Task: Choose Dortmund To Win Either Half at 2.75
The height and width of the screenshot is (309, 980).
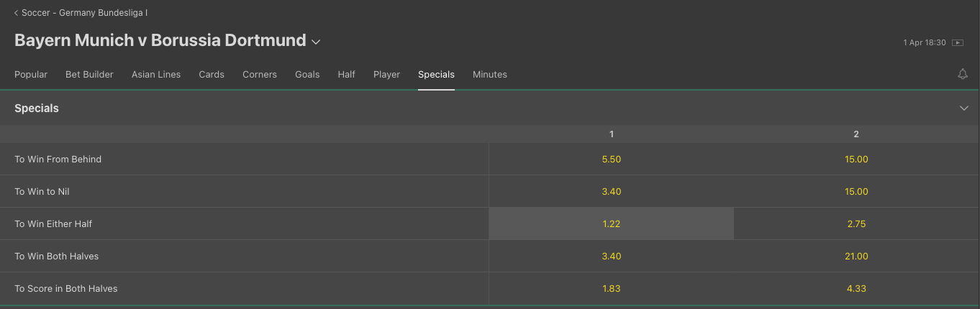Action: click(856, 224)
